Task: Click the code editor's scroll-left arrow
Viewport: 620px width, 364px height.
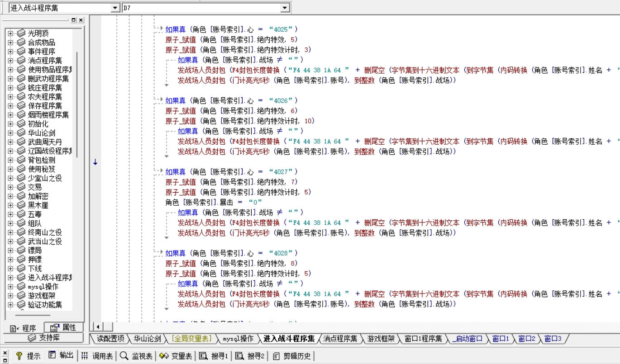Action: click(97, 326)
